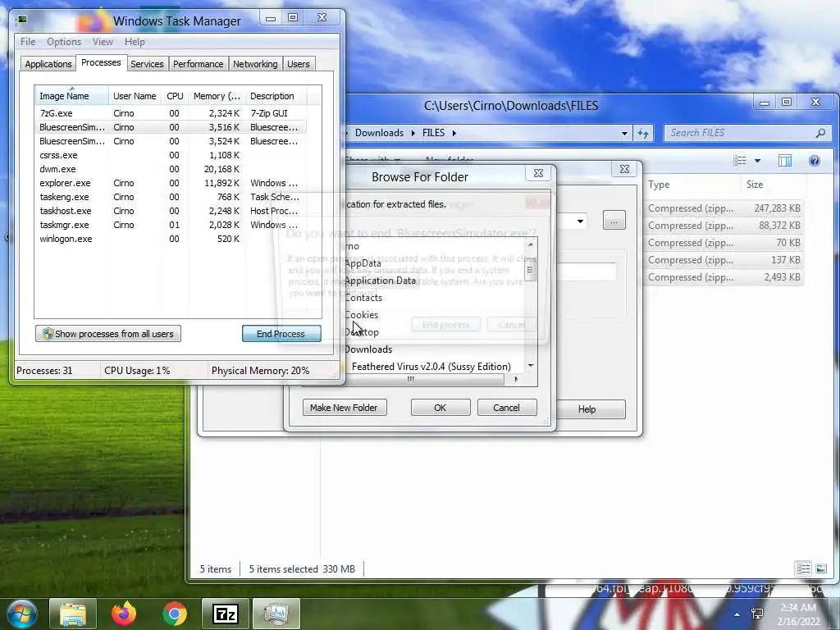Select Downloads folder in tree
This screenshot has width=840, height=630.
[x=368, y=349]
